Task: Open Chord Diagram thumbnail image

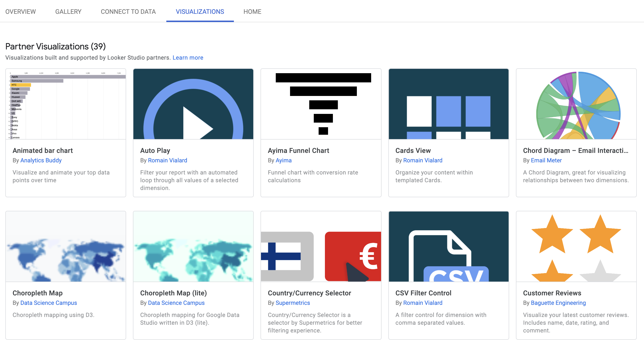Action: click(576, 104)
